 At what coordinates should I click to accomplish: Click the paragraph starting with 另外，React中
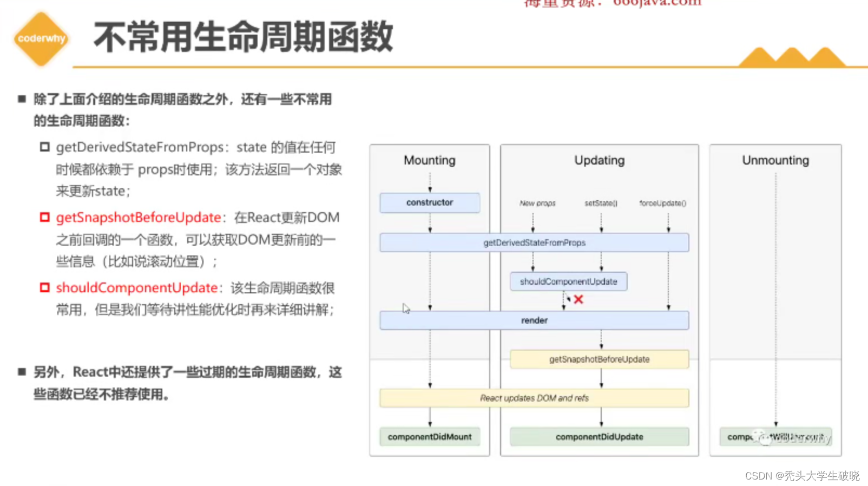[x=187, y=383]
